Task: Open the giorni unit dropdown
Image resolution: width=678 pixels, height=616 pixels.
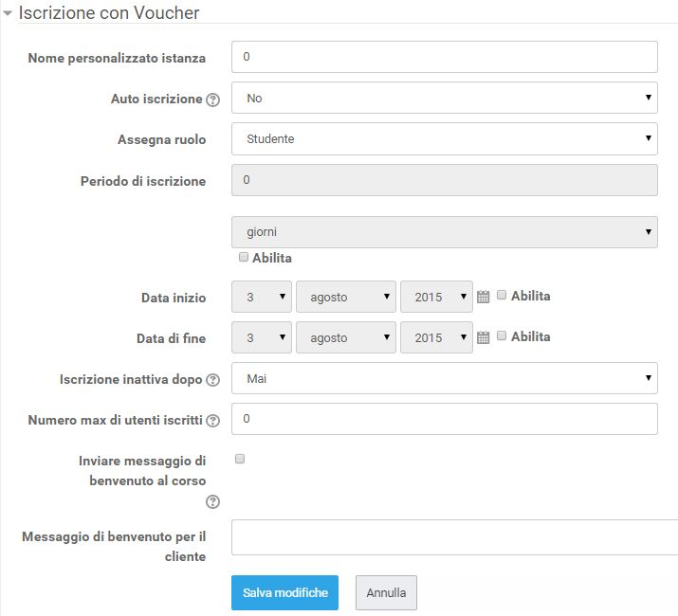Action: click(445, 232)
